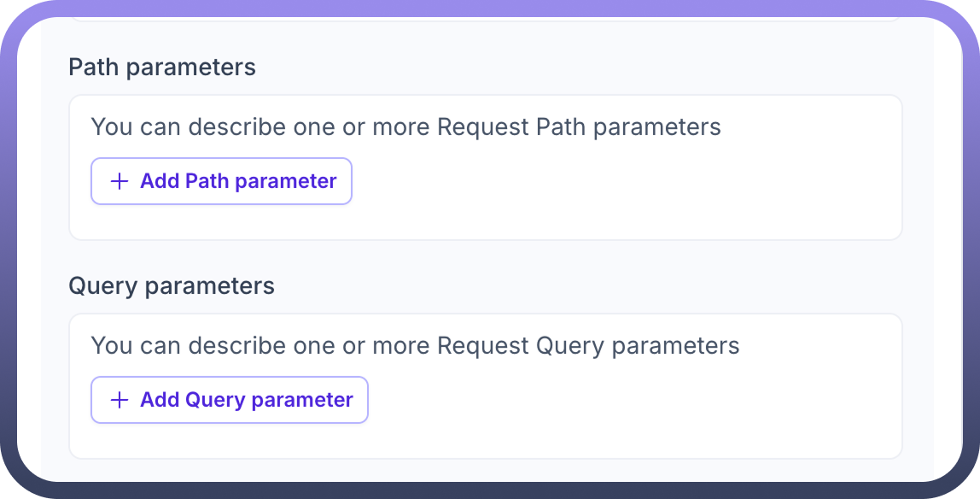
Task: Click the plus icon beside Add Query parameter
Action: pos(120,400)
